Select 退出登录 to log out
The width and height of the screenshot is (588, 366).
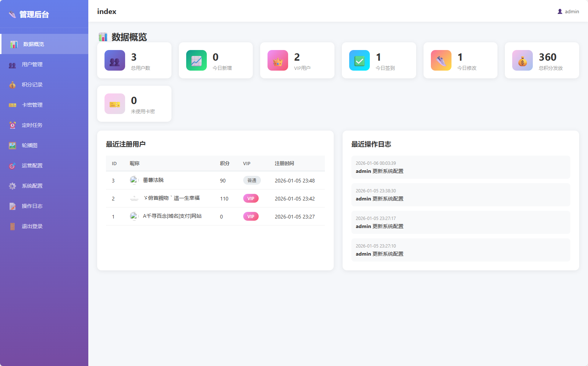[44, 226]
